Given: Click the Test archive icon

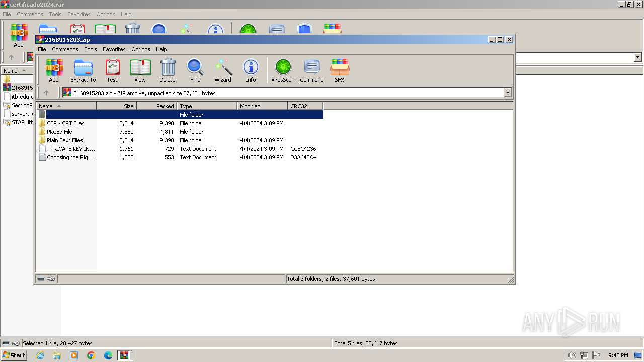Looking at the screenshot, I should click(x=112, y=70).
